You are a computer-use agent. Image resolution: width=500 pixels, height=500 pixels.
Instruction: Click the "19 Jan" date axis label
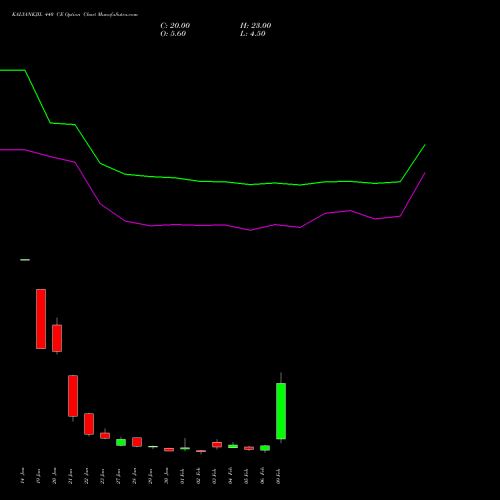click(39, 476)
